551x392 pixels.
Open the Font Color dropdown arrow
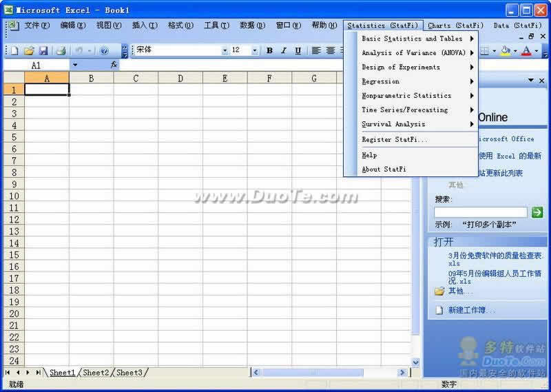537,51
